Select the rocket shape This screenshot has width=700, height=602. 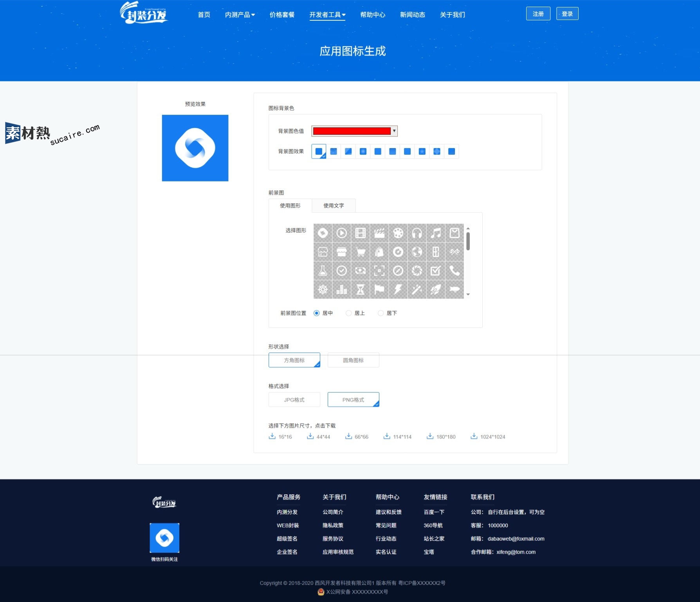(436, 289)
